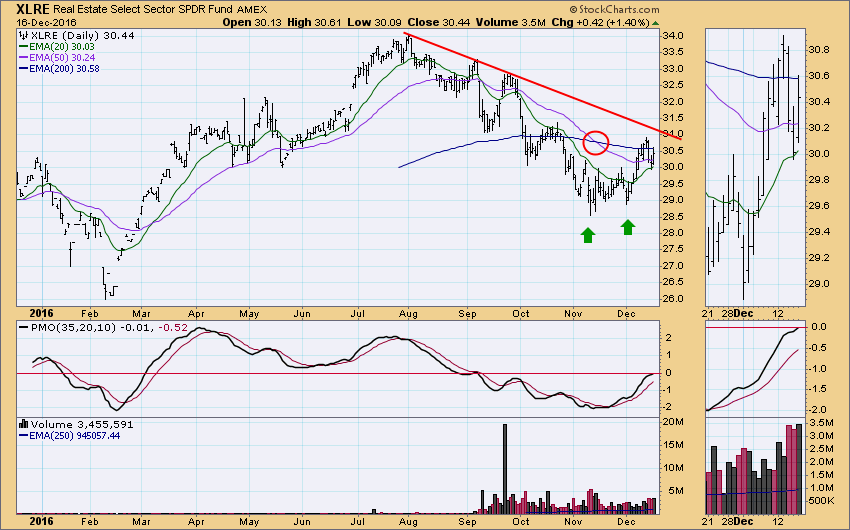Click the tallest volume spike bar near 20M
Screen dimensions: 850x530
505,469
